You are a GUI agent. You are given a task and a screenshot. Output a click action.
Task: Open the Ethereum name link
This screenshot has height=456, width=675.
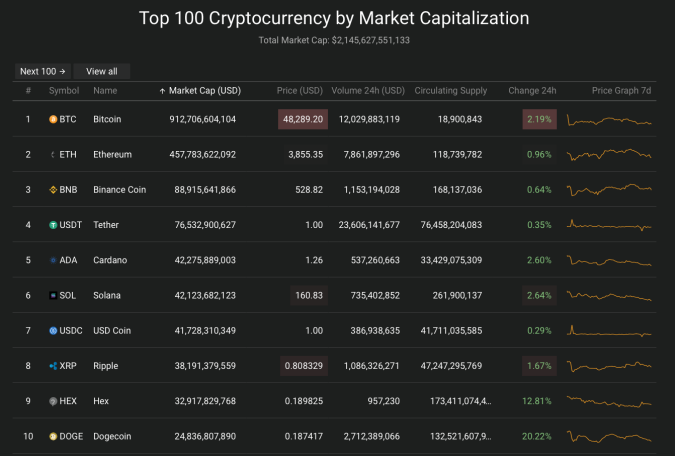pos(112,155)
